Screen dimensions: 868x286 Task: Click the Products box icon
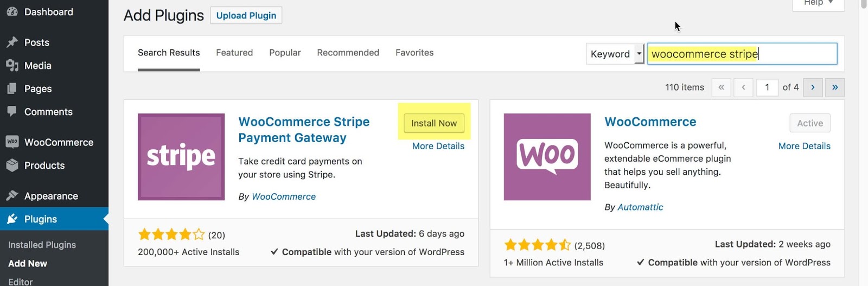tap(12, 165)
